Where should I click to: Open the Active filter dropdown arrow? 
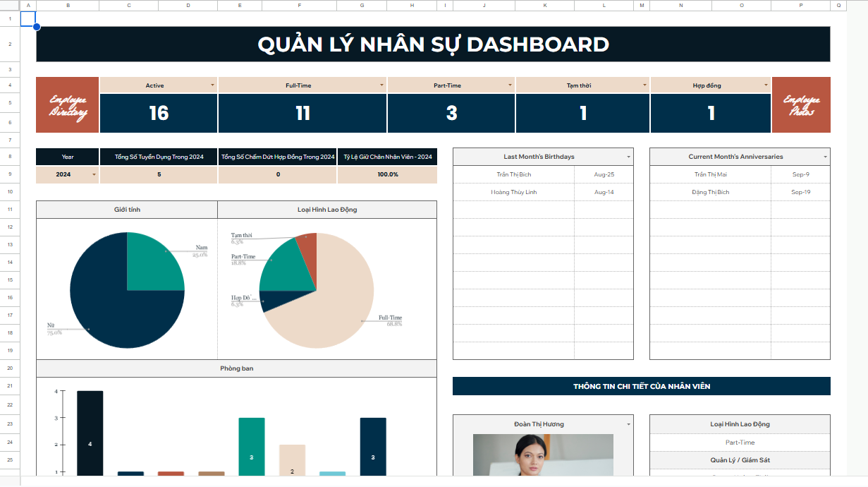coord(212,85)
